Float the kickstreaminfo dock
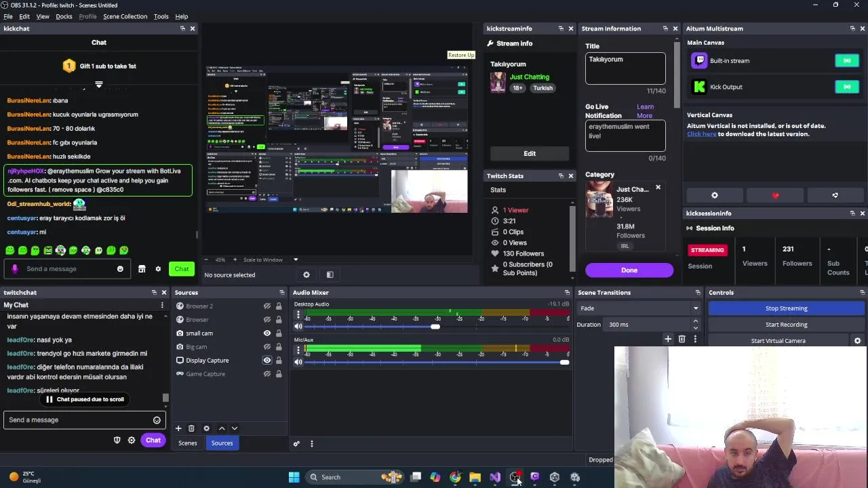Screen dimensions: 868x488 [x=561, y=28]
